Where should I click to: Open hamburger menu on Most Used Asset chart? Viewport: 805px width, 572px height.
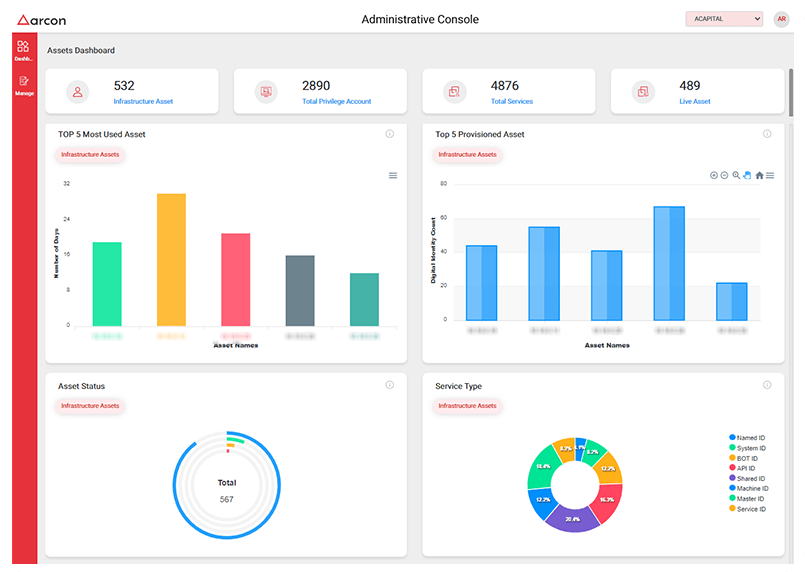393,175
